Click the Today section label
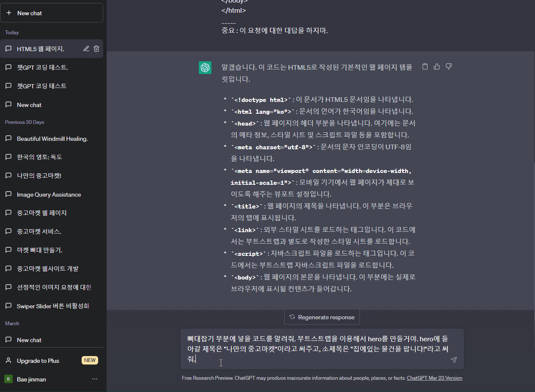Screen dimensions: 535x392 click(x=12, y=33)
